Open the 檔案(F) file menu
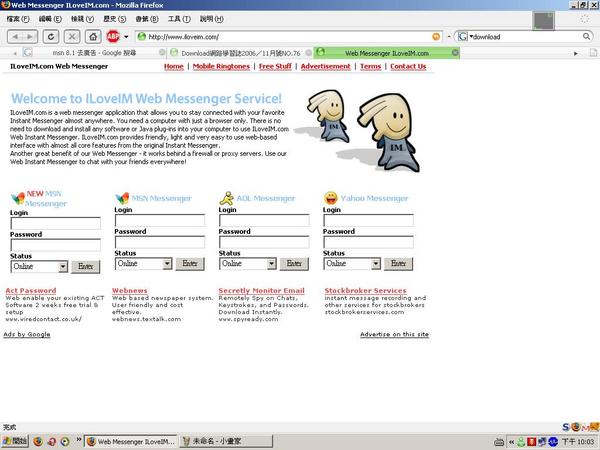The height and width of the screenshot is (450, 600). (x=18, y=19)
